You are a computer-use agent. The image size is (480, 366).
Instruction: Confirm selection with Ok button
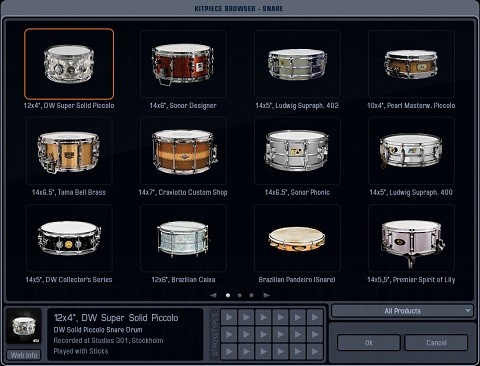[x=369, y=343]
